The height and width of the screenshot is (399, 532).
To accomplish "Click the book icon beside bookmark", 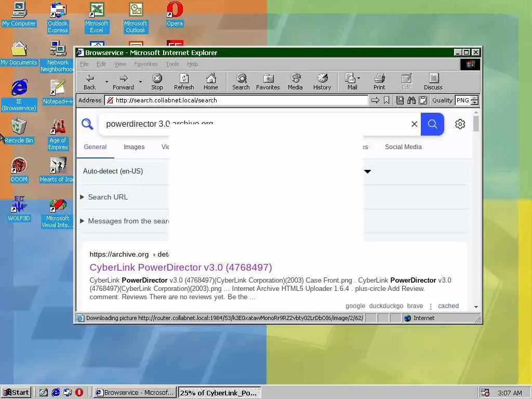I will coord(400,100).
